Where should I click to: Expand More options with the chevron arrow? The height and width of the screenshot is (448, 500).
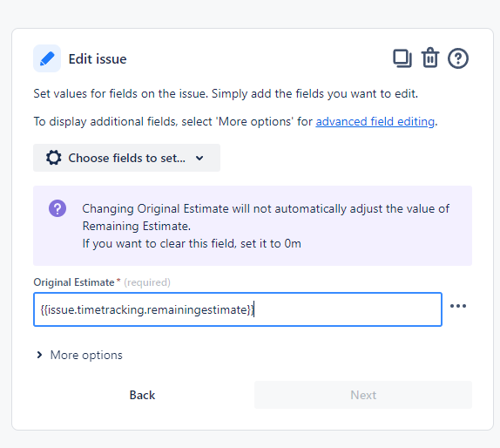pyautogui.click(x=39, y=355)
